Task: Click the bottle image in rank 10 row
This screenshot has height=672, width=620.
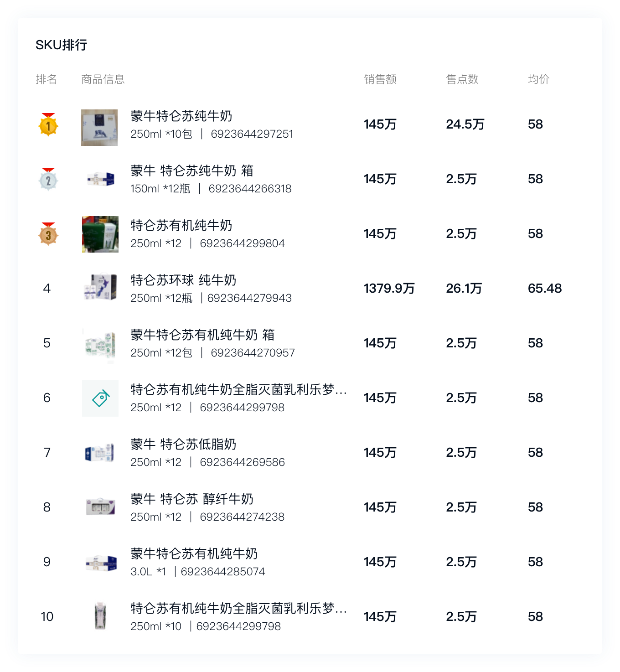Action: point(100,616)
